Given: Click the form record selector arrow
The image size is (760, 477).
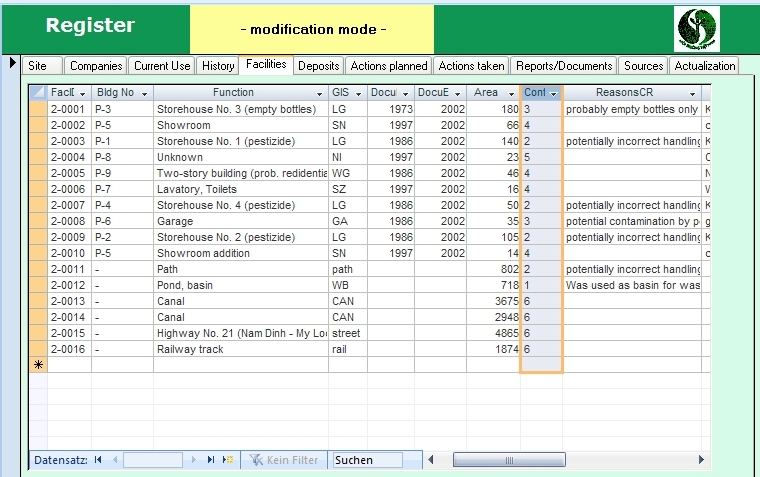Looking at the screenshot, I should [x=12, y=63].
